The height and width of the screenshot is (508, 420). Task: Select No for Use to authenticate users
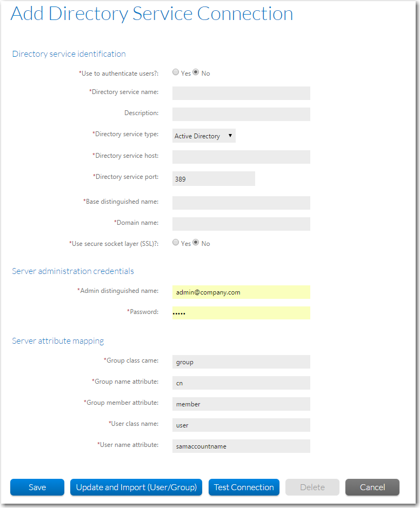point(195,71)
